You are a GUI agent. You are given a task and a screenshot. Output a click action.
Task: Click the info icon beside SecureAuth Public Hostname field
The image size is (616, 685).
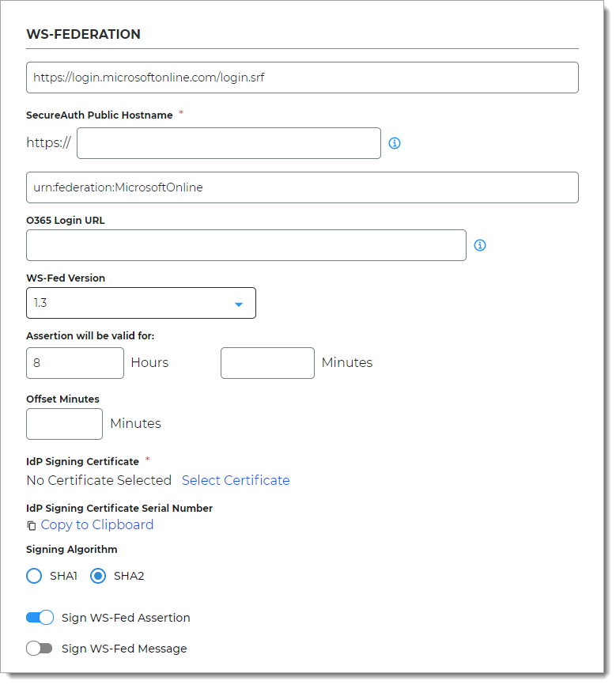[x=395, y=143]
